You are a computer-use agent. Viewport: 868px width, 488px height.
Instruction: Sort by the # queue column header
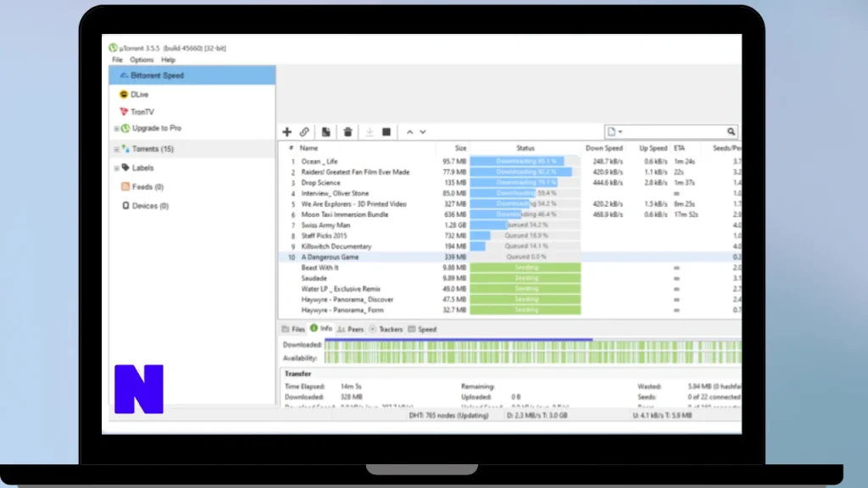click(292, 148)
